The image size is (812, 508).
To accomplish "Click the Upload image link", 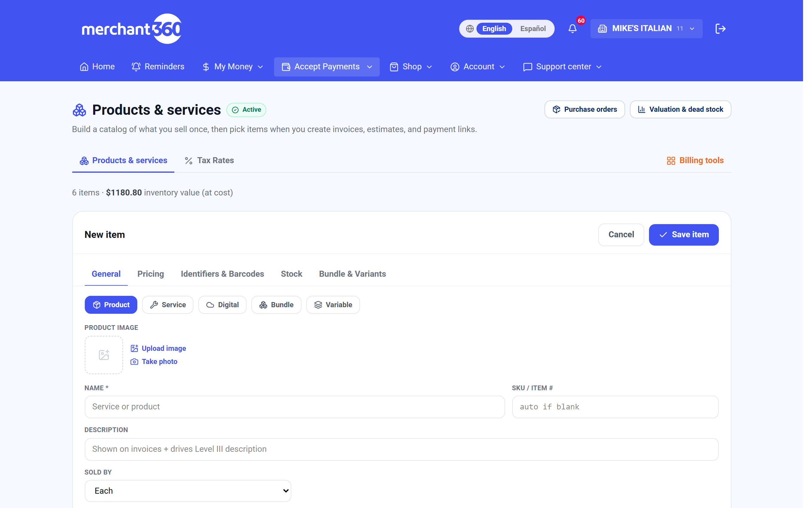I will point(159,348).
